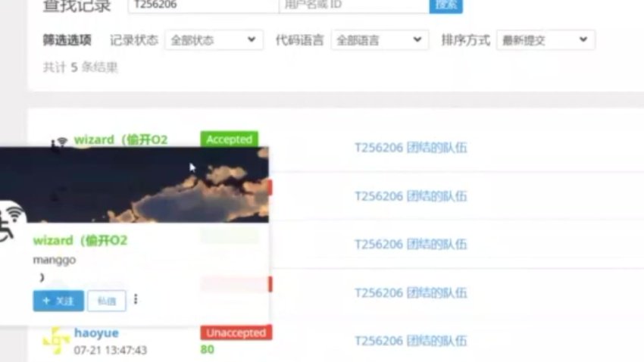The image size is (644, 362).
Task: Click the 私信 private message button
Action: click(x=107, y=301)
